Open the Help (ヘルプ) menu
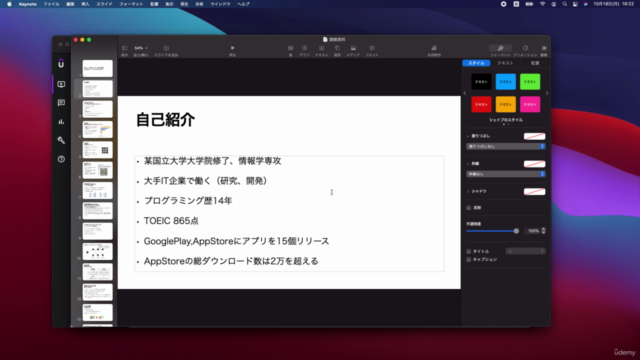Viewport: 640px width, 360px height. (243, 4)
